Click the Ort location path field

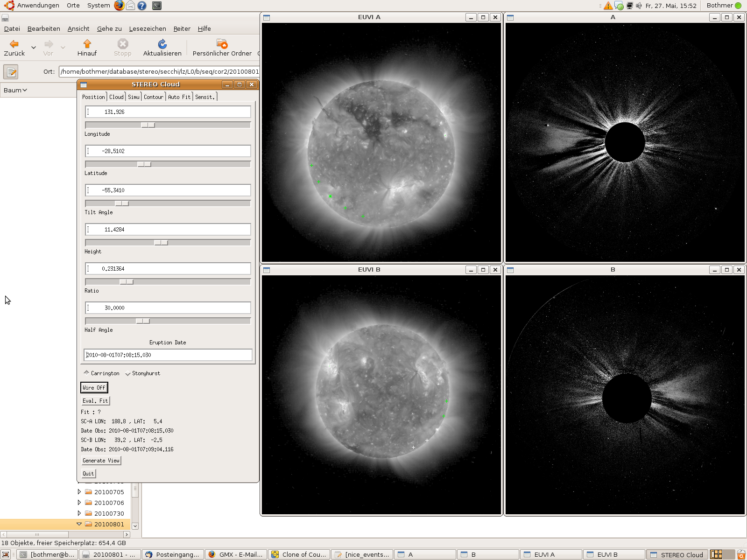pos(159,72)
